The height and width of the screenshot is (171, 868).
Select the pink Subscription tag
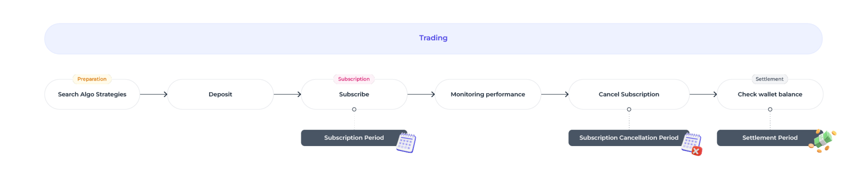pos(354,79)
